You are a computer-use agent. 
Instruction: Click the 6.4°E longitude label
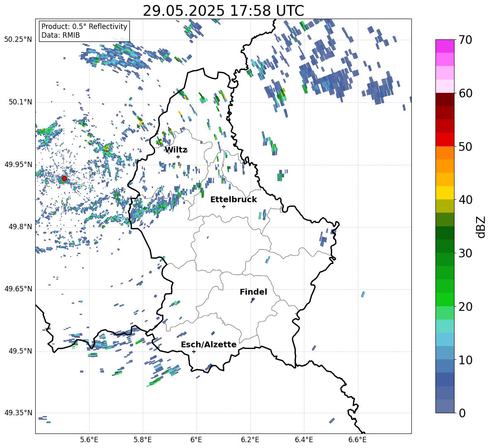[304, 440]
